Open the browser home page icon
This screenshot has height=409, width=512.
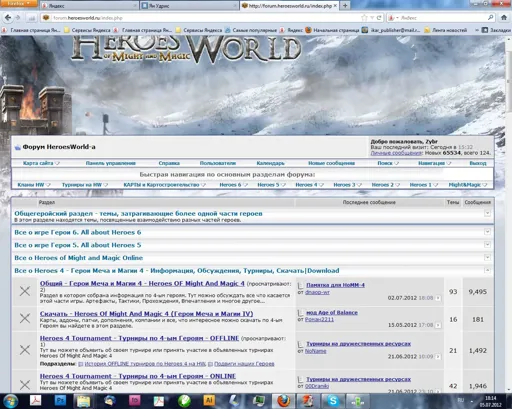[504, 18]
